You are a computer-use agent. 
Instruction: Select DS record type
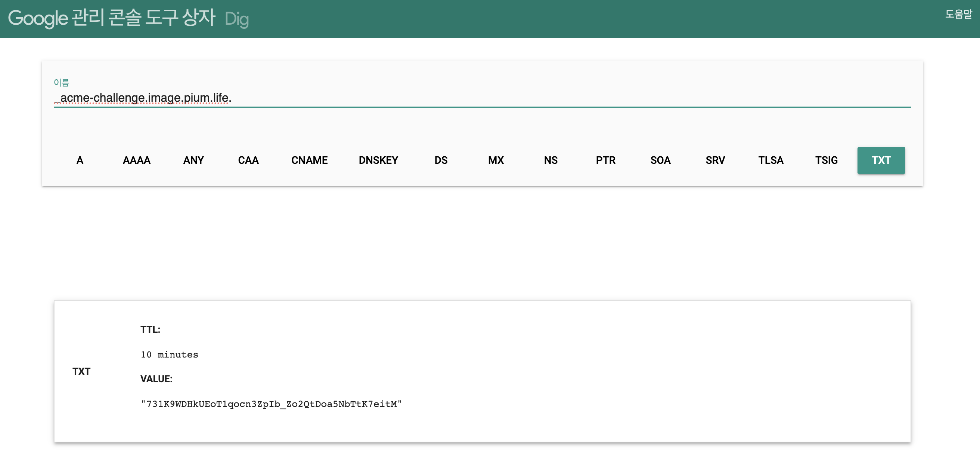point(441,160)
